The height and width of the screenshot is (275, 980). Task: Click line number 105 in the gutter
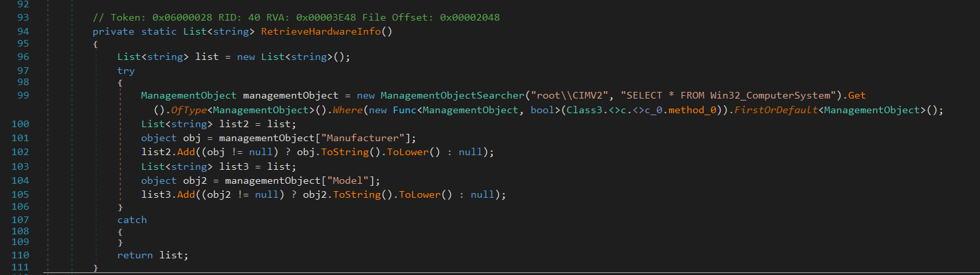point(20,194)
